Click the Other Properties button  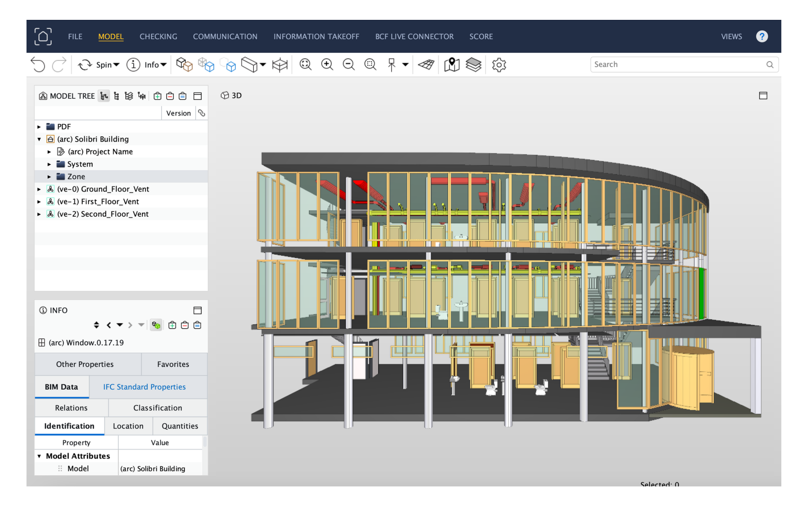point(84,364)
